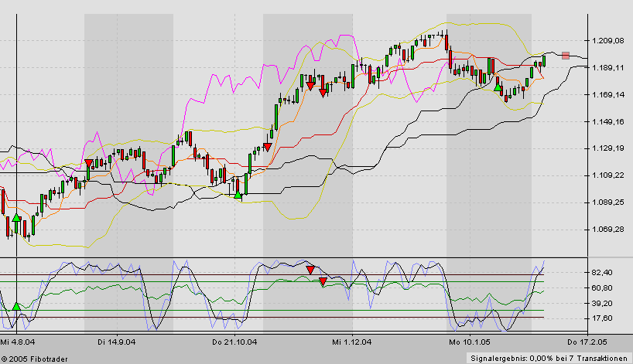Image resolution: width=633 pixels, height=364 pixels.
Task: Click the 82,40 oscillator level label
Action: 603,273
